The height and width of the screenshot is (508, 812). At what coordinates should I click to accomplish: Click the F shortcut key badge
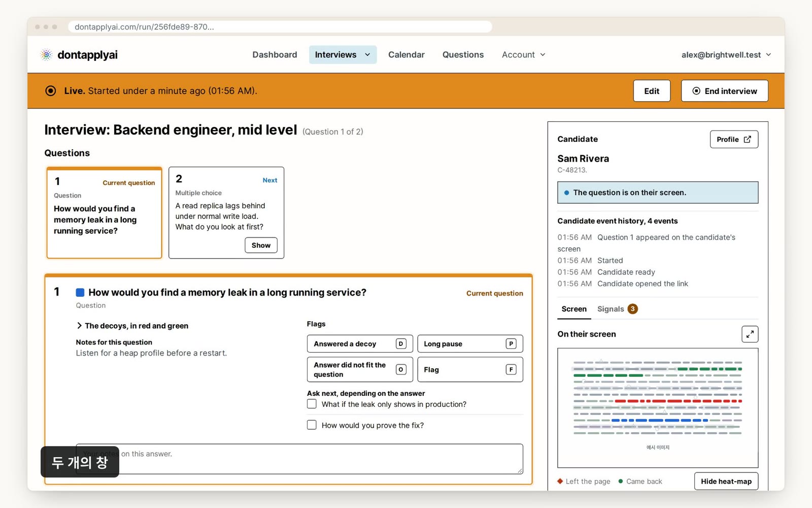[x=511, y=369]
